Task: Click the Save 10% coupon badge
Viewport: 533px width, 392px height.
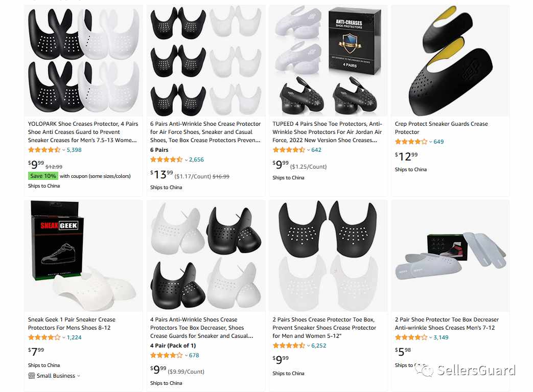Action: [x=43, y=176]
